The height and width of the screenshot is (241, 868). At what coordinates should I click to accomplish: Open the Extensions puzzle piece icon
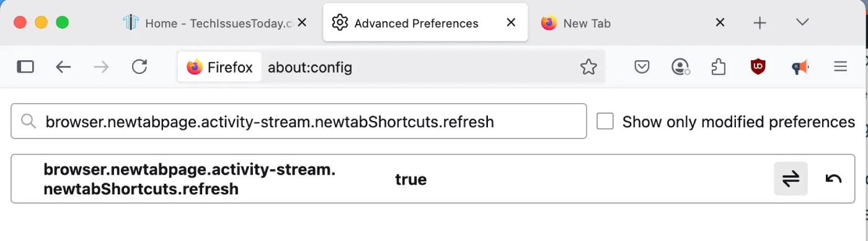pos(719,67)
